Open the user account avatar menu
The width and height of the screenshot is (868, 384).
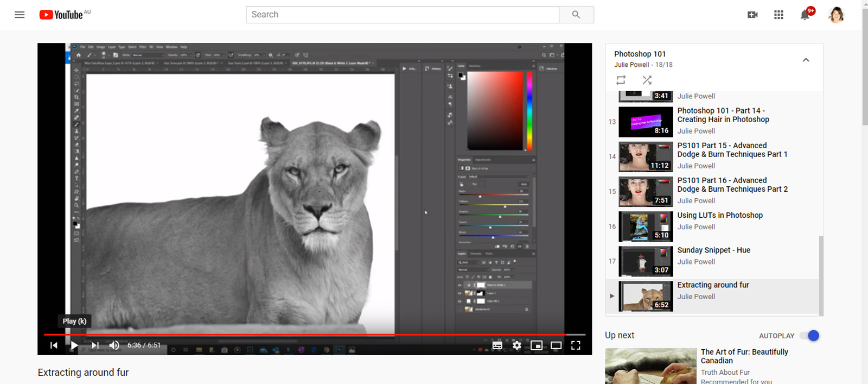(x=836, y=15)
